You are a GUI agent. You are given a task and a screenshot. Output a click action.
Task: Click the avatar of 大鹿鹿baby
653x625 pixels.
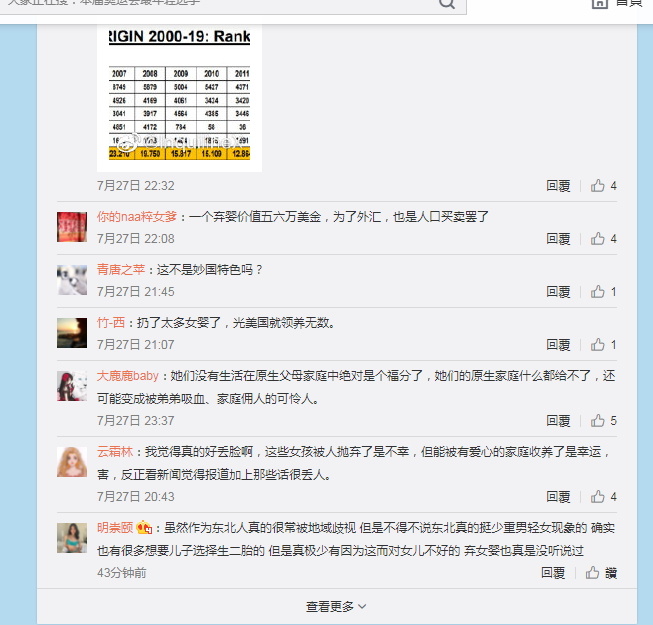72,386
